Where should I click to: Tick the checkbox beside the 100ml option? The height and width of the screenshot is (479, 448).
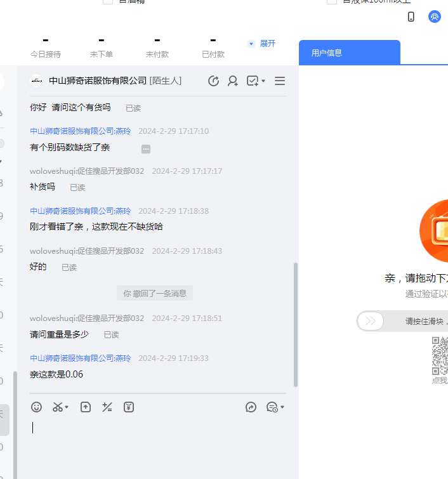coord(331,2)
